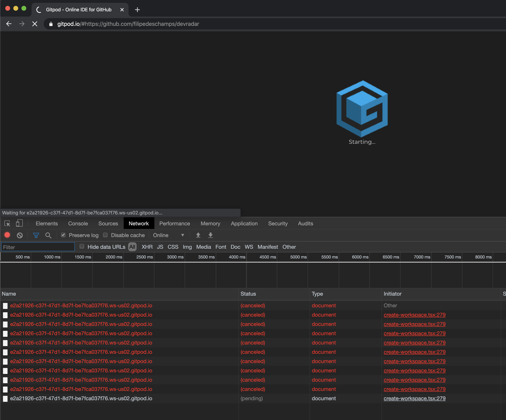The width and height of the screenshot is (506, 420).
Task: Click the 4000 ms timeline marker
Action: coord(237,257)
